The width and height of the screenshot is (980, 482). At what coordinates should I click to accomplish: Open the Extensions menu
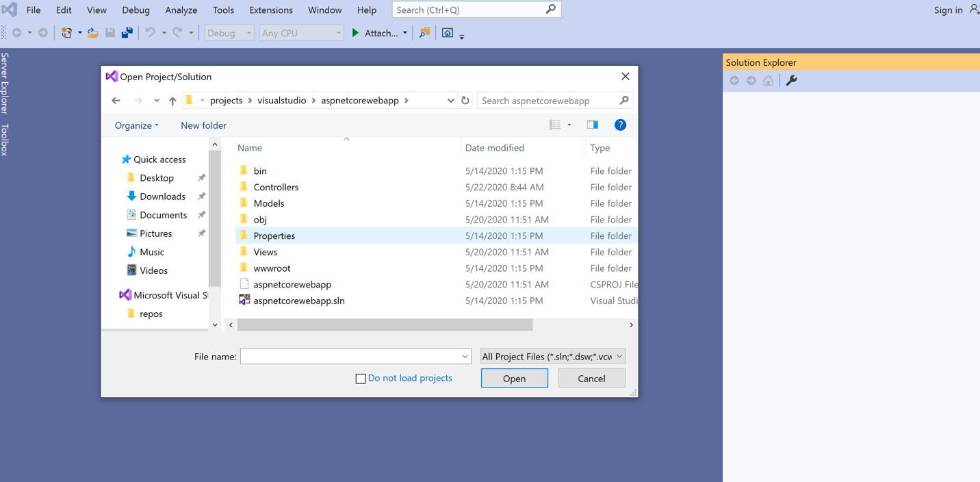271,10
